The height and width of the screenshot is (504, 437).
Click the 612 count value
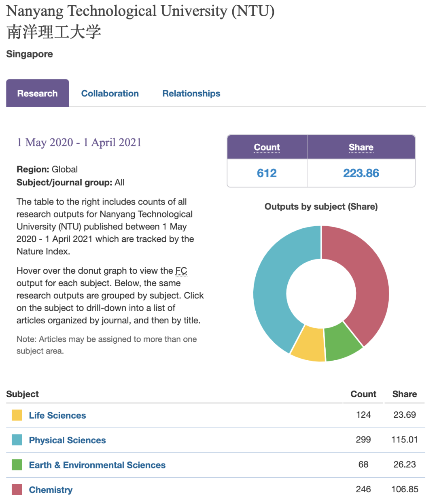click(267, 173)
